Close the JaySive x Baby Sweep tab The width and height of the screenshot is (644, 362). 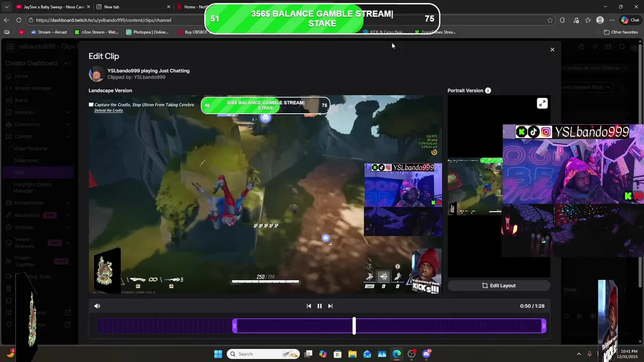click(x=89, y=7)
